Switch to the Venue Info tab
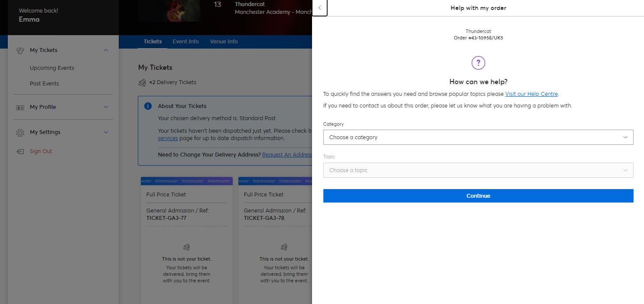 tap(224, 42)
